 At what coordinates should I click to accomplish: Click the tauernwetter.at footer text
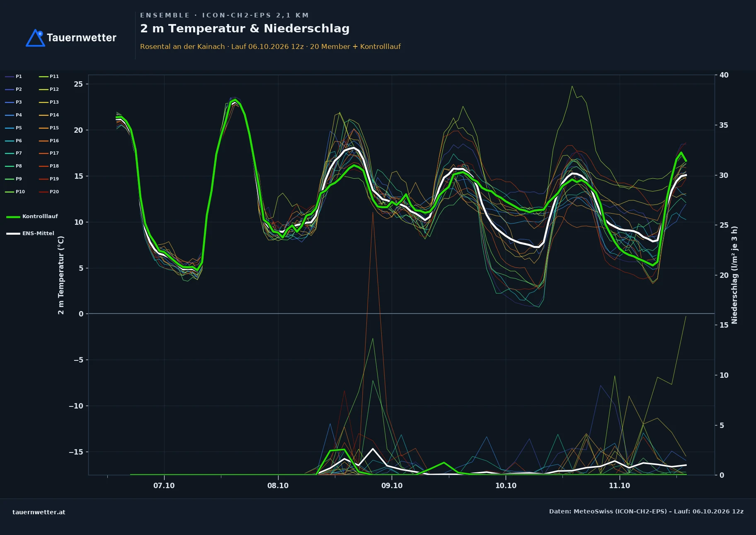coord(39,512)
